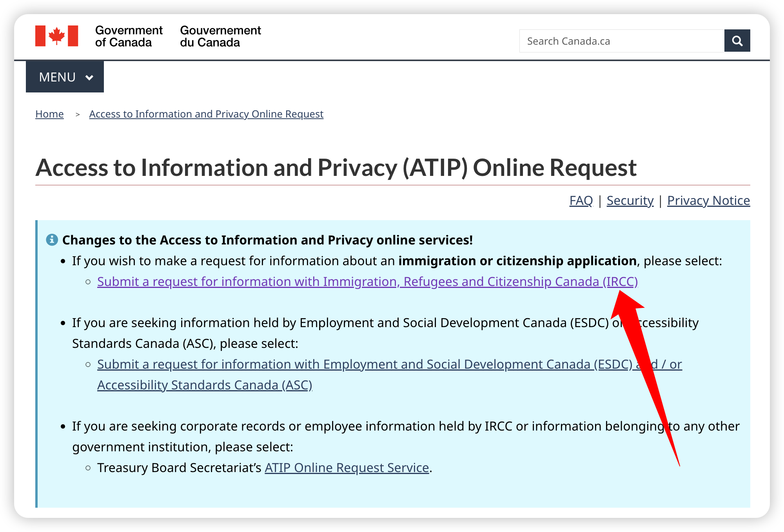Click the 'government institution, please select:' line
The height and width of the screenshot is (532, 784).
point(183,447)
